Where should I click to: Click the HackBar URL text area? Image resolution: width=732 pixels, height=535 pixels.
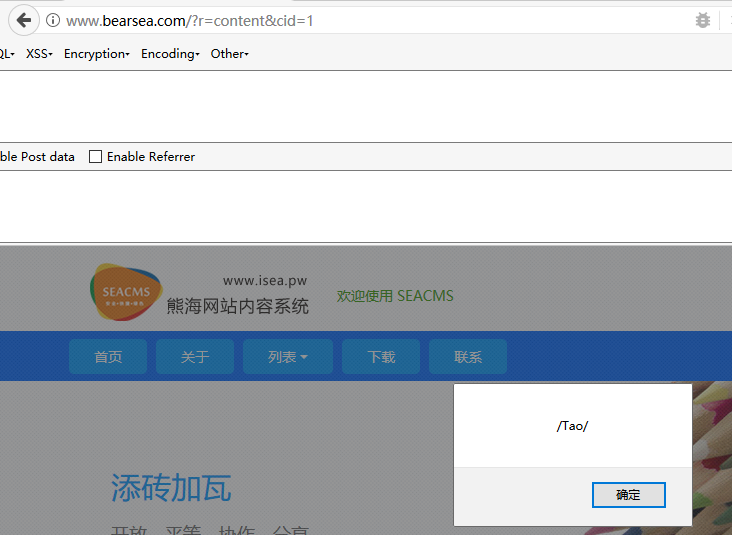coord(366,106)
